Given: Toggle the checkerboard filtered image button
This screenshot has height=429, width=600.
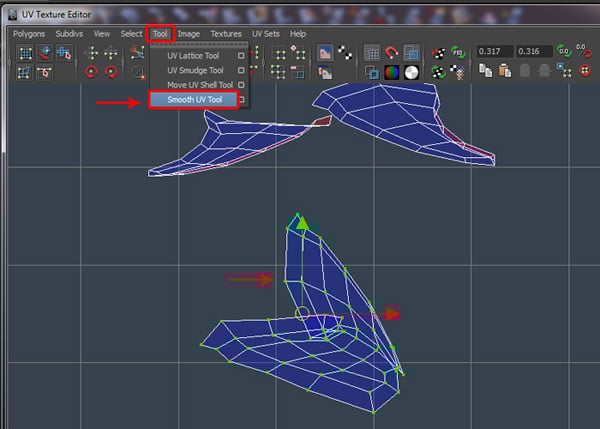Looking at the screenshot, I should click(x=345, y=53).
